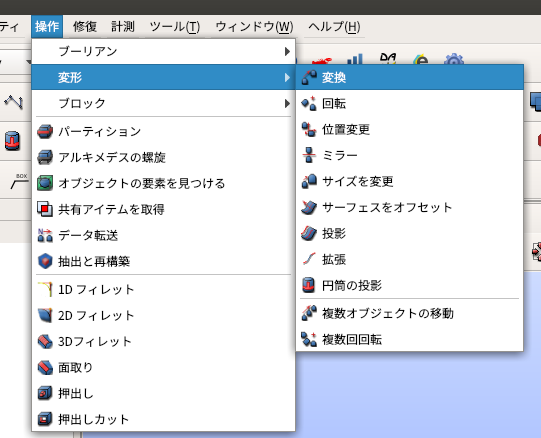Open the 修復 menu
541x438 pixels.
[x=85, y=27]
